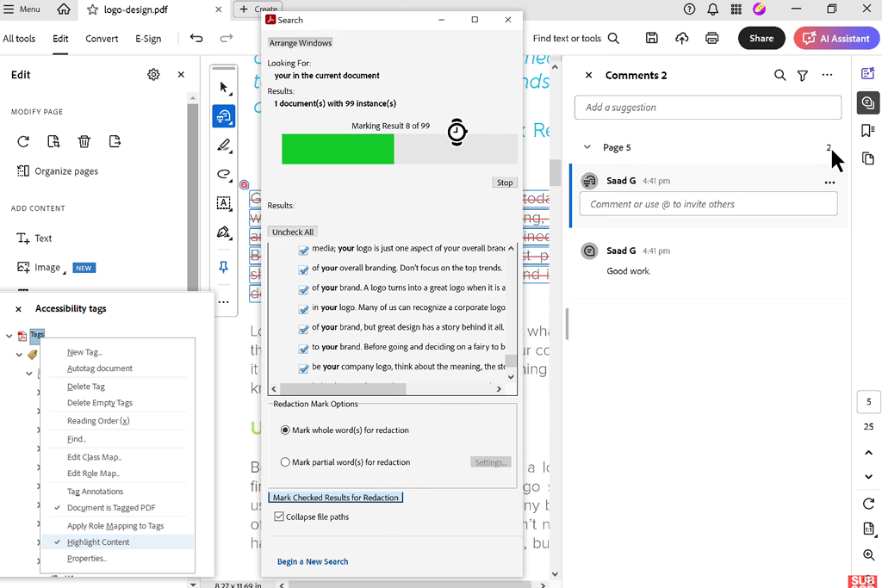The height and width of the screenshot is (588, 882).
Task: Select Mark whole word(s) for redaction
Action: [x=285, y=430]
